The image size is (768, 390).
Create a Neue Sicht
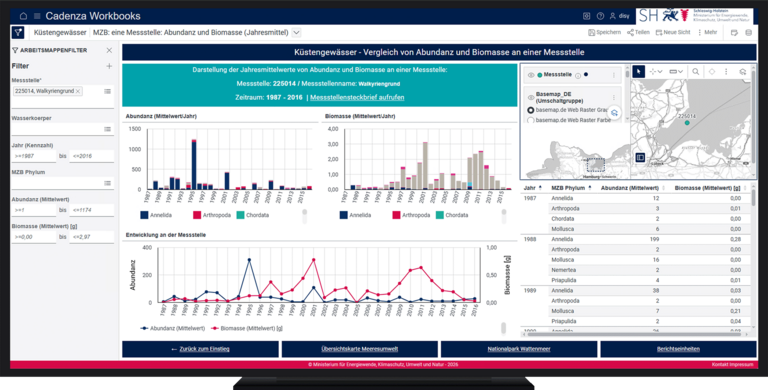(x=673, y=32)
